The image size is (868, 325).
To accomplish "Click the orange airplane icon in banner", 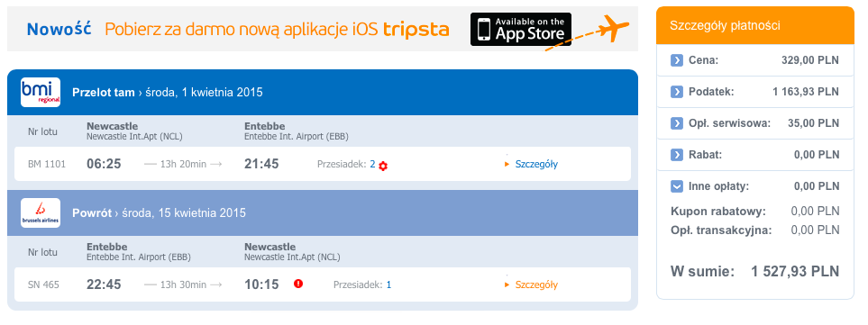I will pos(613,28).
